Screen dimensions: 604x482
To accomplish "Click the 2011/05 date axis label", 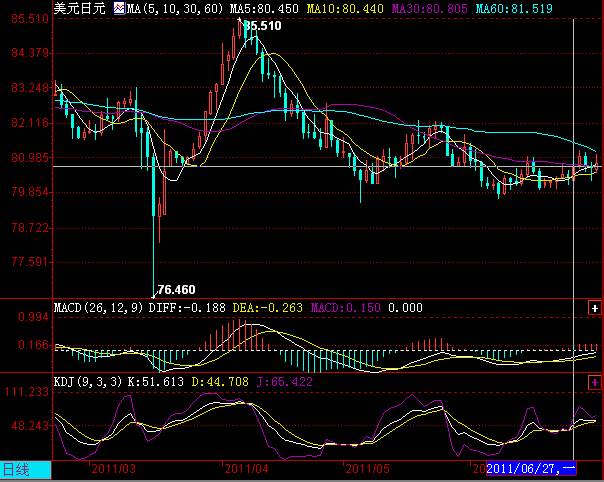I will (367, 469).
